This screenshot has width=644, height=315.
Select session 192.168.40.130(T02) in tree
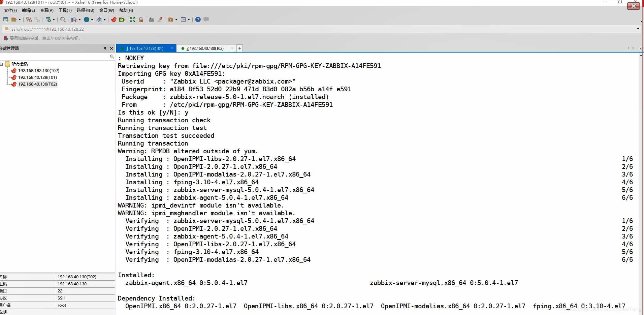[x=37, y=84]
